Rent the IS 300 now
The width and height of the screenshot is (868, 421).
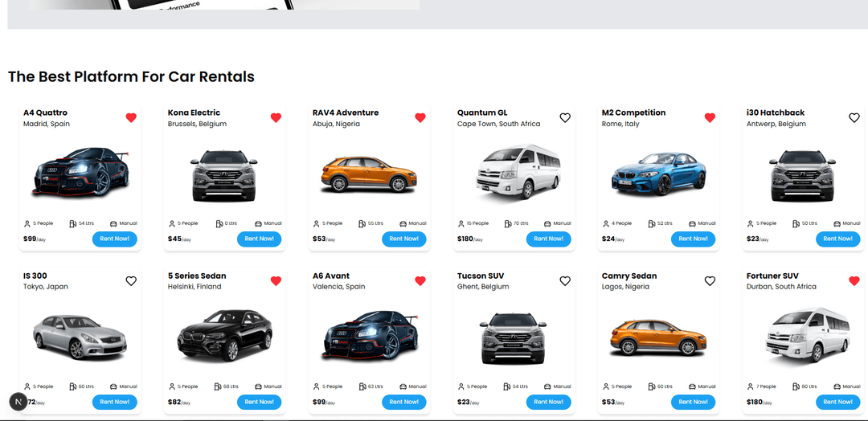point(115,403)
